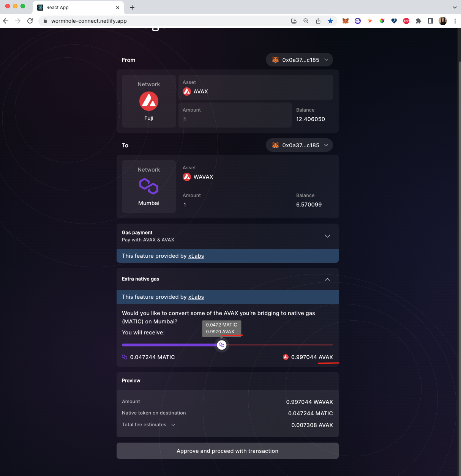461x476 pixels.
Task: Click the AVAX icon beside 0.997044 AVAX
Action: tap(285, 357)
